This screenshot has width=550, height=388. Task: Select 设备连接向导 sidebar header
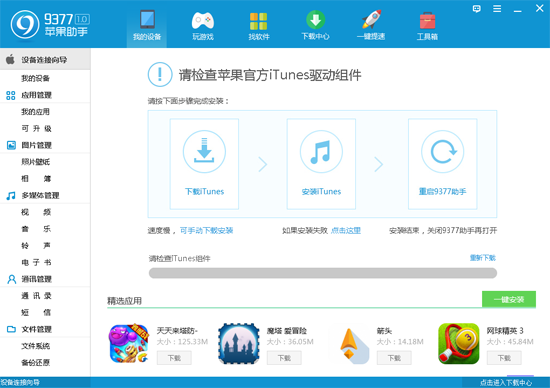pyautogui.click(x=45, y=59)
